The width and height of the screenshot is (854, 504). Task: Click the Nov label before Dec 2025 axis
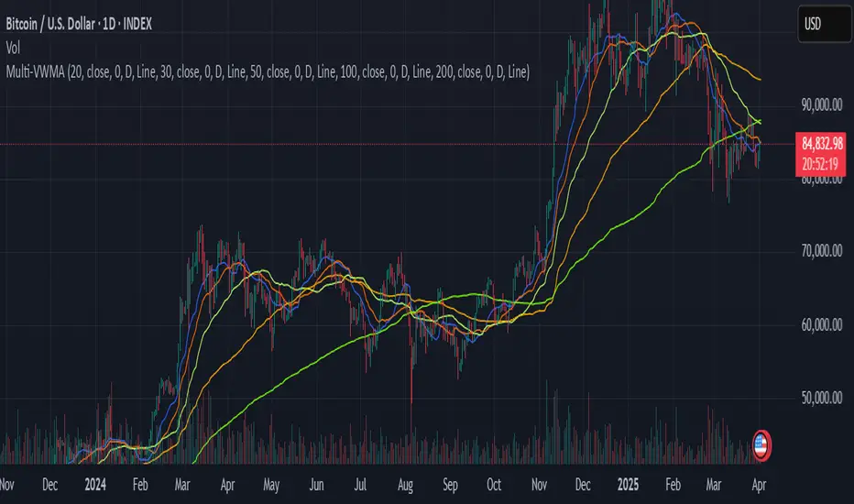click(x=539, y=485)
